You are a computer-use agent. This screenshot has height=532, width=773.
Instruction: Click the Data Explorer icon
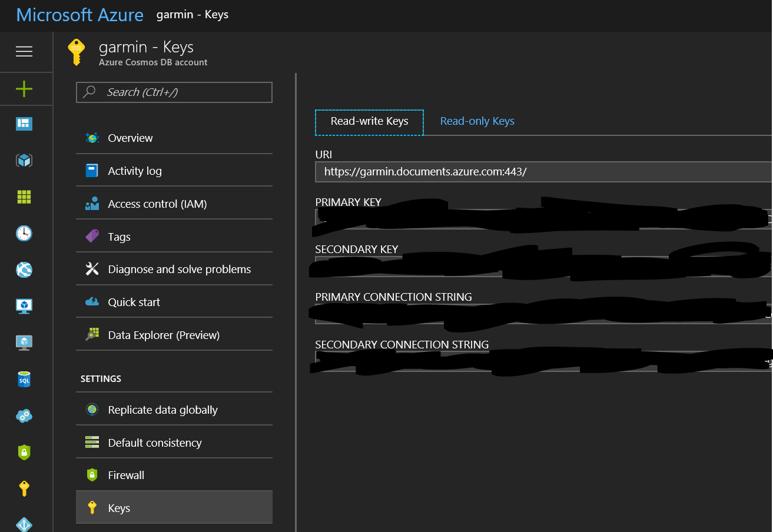(92, 335)
